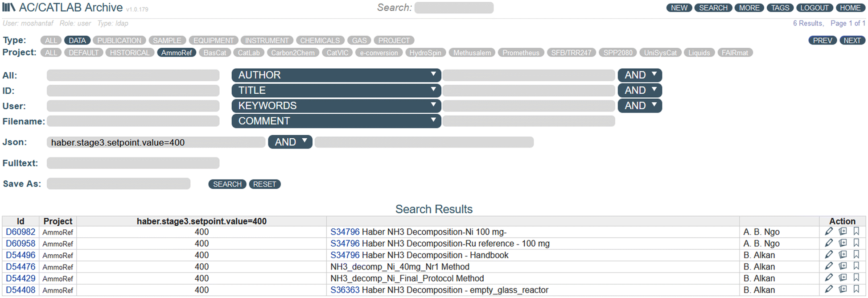Go to the NEXT results page

[852, 41]
